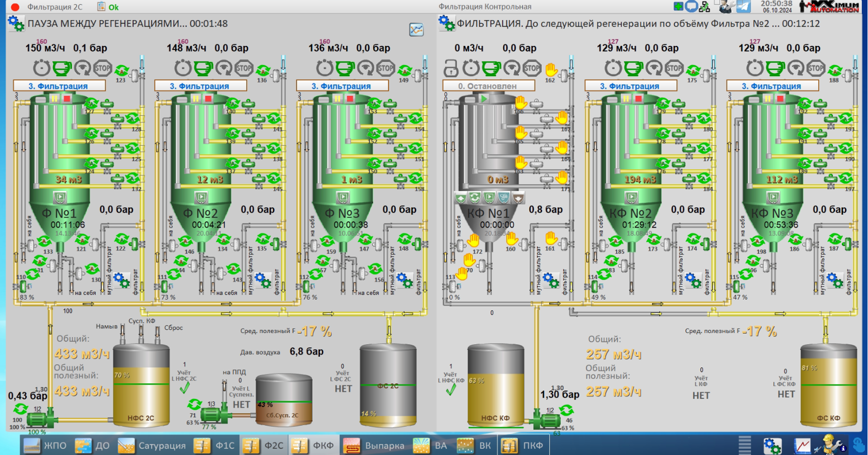The height and width of the screenshot is (455, 868).
Task: Pause КФ №2 with the yellow pause button
Action: coord(626,99)
